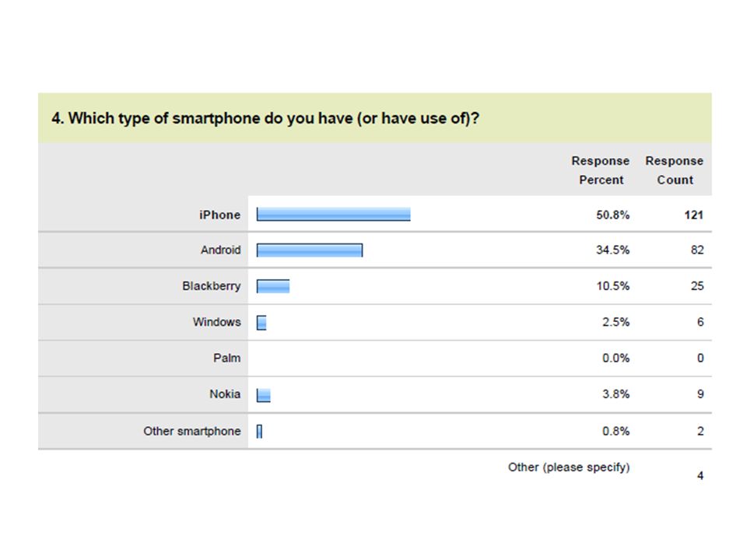Click the Response Count column header
This screenshot has width=747, height=560.
[675, 170]
